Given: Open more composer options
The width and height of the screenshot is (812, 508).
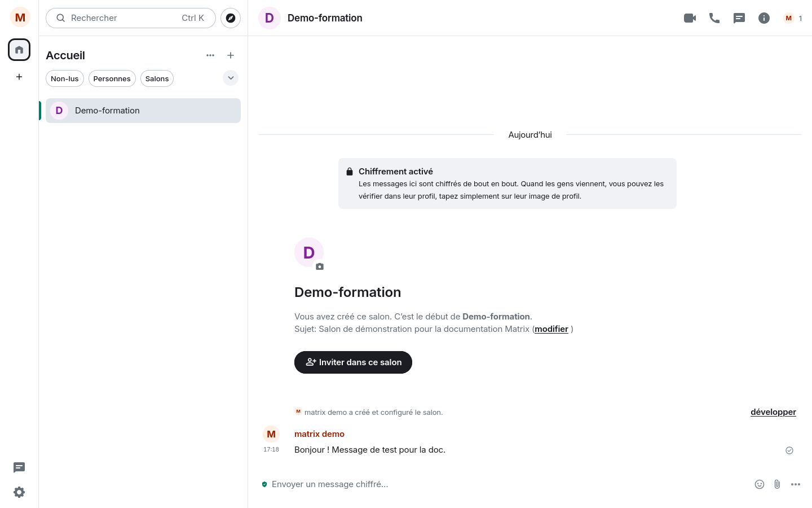Looking at the screenshot, I should point(796,484).
